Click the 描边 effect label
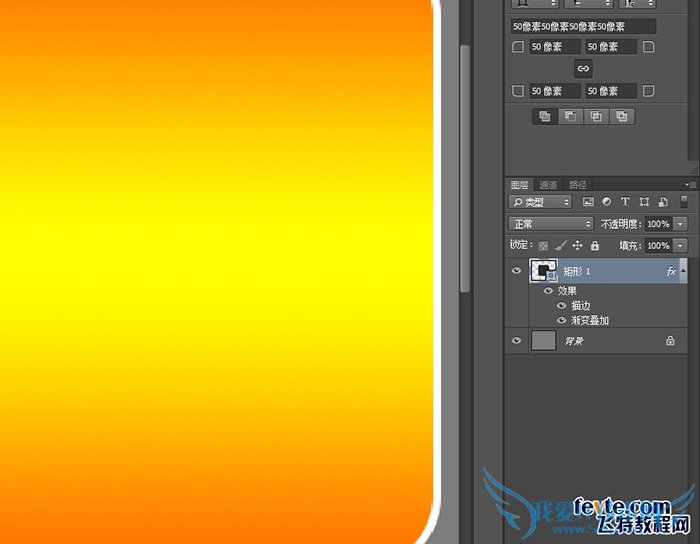700x544 pixels. 581,306
